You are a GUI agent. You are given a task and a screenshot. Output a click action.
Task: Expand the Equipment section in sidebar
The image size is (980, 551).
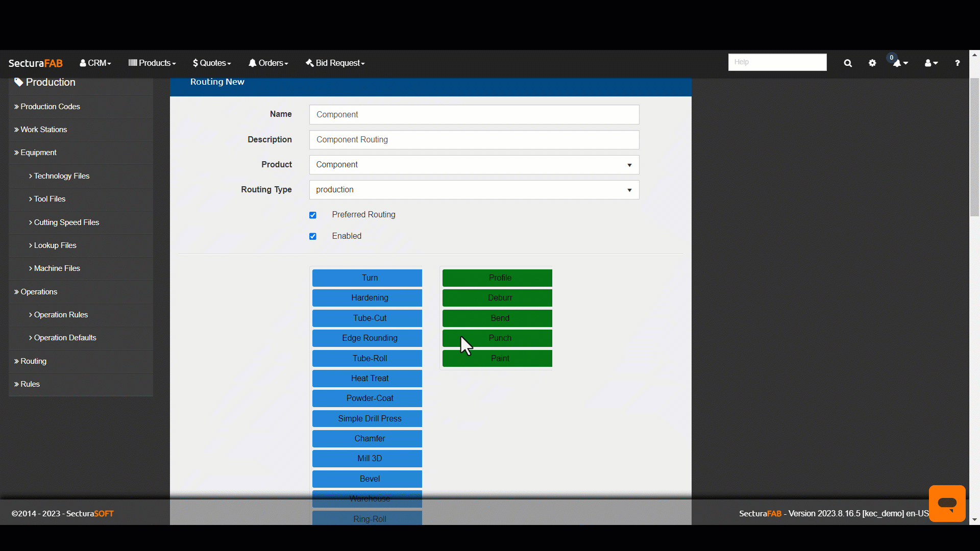[37, 152]
